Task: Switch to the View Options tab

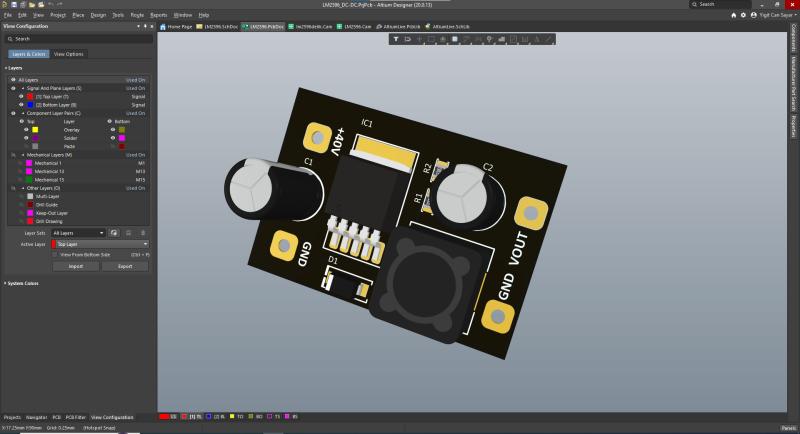Action: [69, 53]
